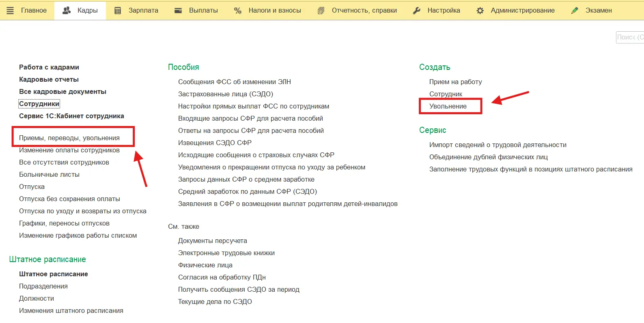Open Штатное расписание bold link
The image size is (644, 323).
click(x=53, y=274)
